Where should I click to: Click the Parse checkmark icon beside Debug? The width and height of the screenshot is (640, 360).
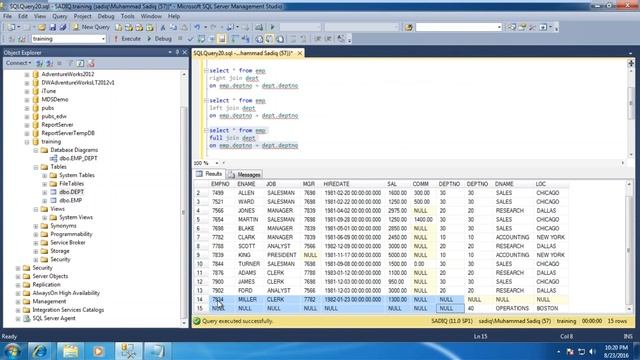coord(190,39)
